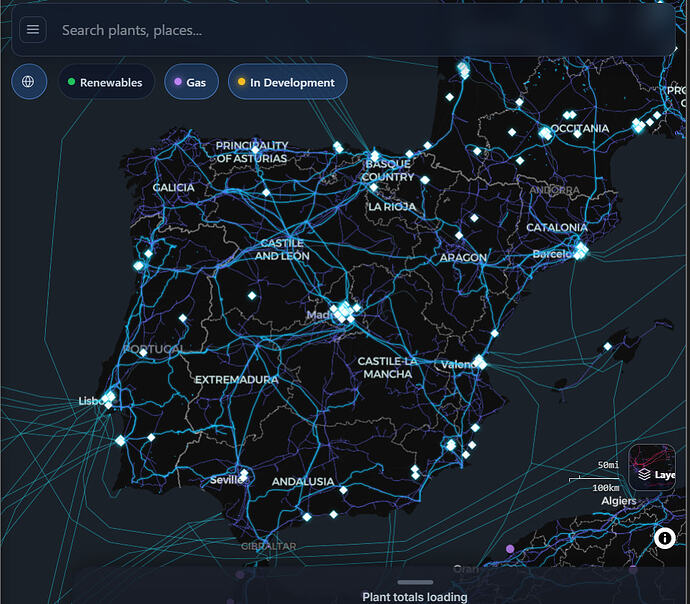Open the hamburger menu
690x604 pixels.
[x=33, y=30]
